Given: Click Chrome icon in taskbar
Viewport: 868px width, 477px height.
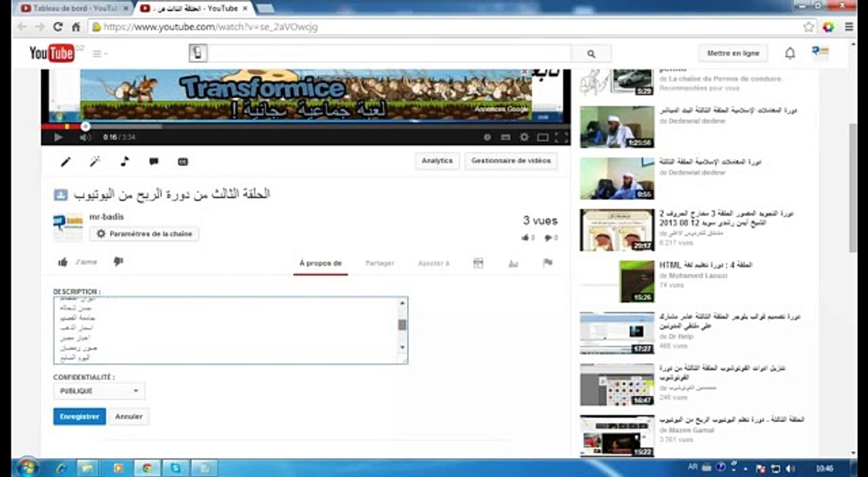Looking at the screenshot, I should point(147,468).
